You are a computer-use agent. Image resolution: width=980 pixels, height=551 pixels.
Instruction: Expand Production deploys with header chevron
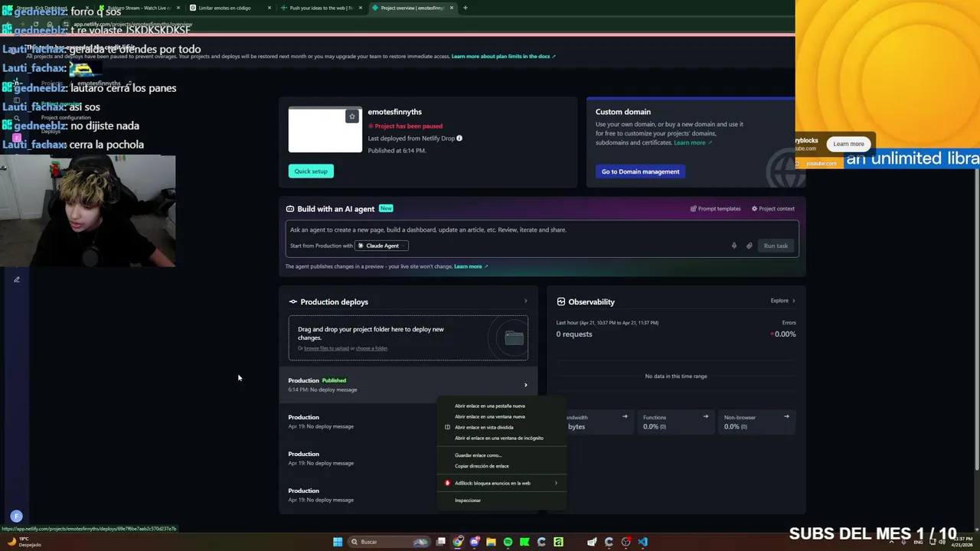coord(525,302)
